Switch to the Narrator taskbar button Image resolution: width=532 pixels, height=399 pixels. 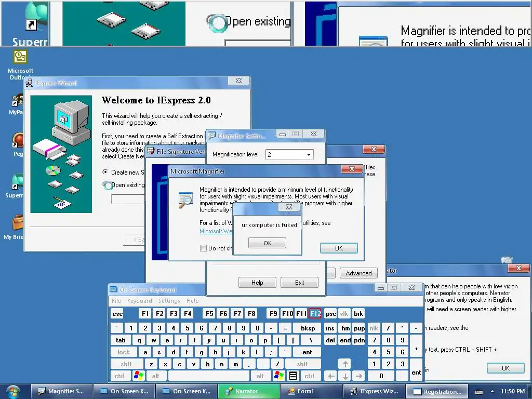[248, 391]
